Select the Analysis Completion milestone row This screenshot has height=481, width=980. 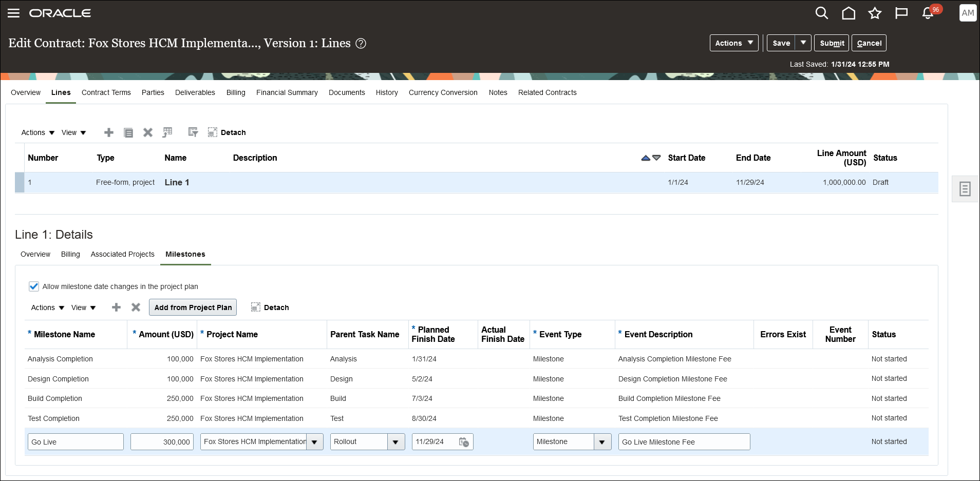[477, 359]
